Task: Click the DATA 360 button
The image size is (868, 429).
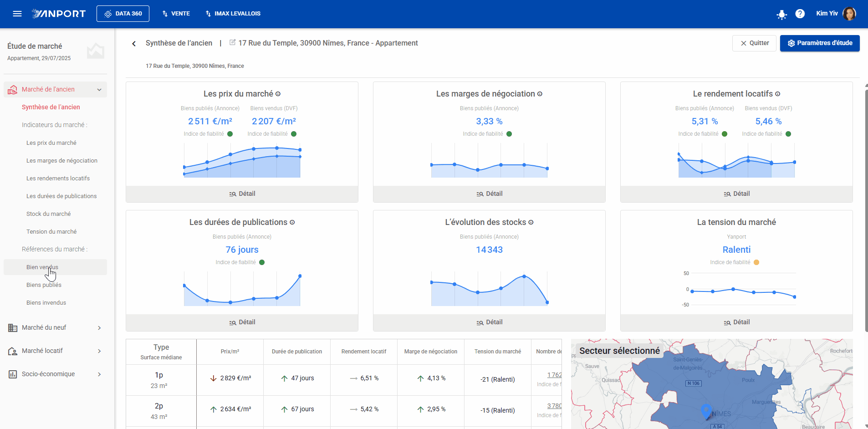Action: (123, 14)
